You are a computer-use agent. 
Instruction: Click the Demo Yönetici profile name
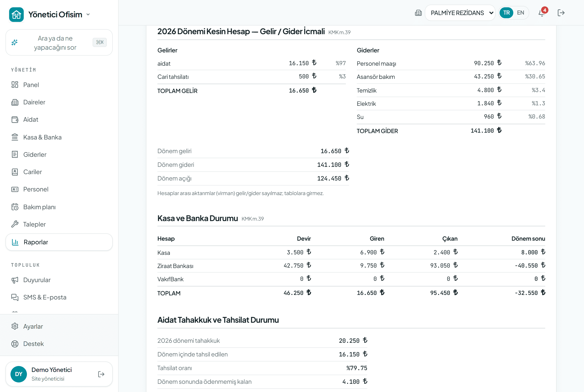(52, 370)
